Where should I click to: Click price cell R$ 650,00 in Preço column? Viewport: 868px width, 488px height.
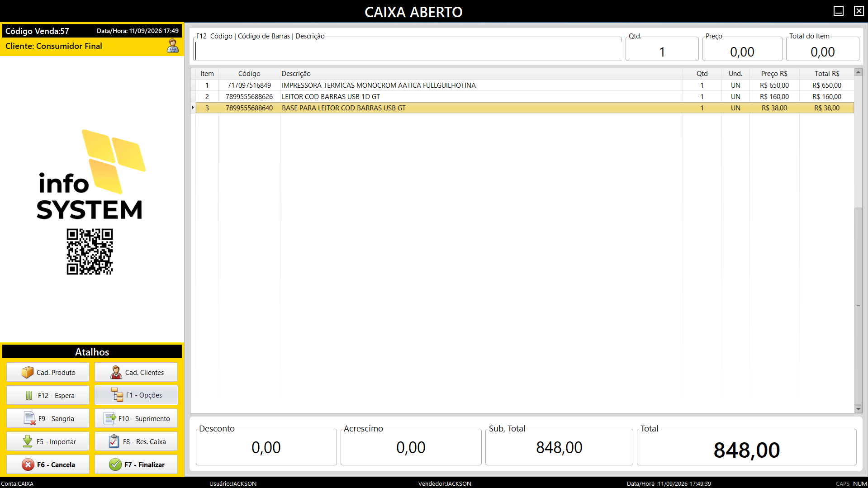774,85
